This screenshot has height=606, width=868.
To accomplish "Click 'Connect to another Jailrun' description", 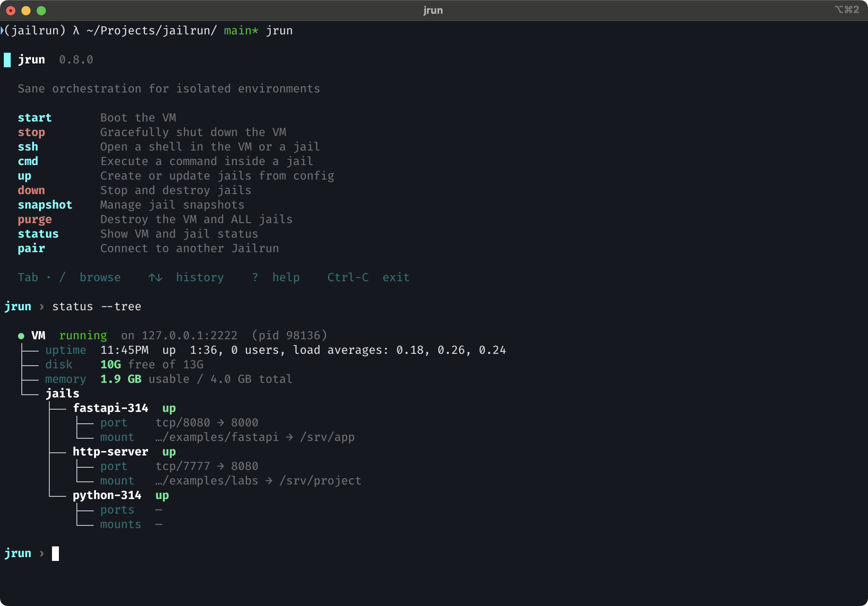I will click(190, 248).
